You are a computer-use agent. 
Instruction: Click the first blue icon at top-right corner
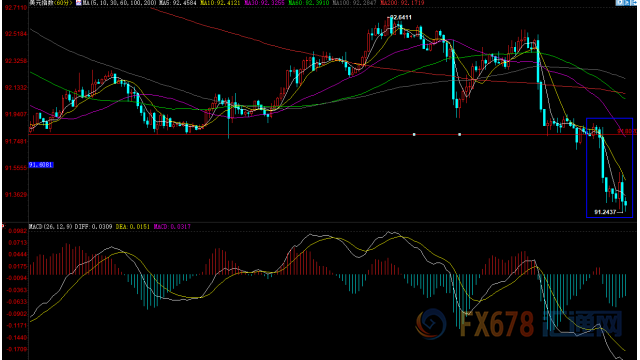point(619,2)
